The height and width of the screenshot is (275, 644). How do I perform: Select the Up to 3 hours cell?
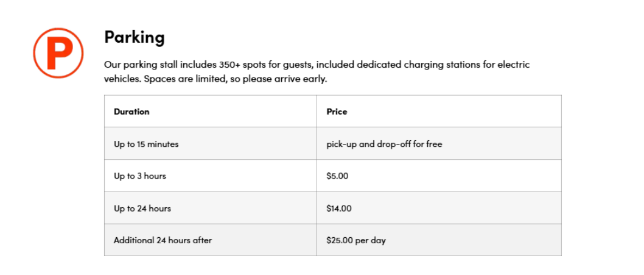140,176
